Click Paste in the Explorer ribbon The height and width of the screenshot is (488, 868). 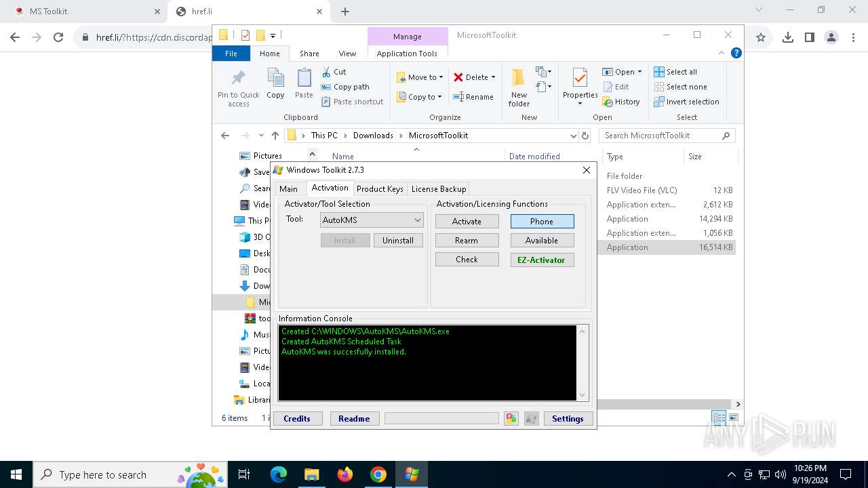click(x=304, y=84)
